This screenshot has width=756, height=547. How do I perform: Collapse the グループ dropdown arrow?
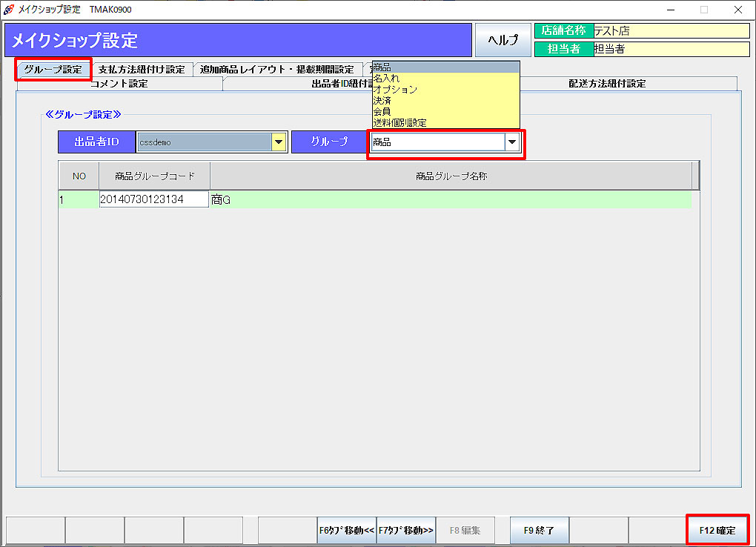(512, 142)
